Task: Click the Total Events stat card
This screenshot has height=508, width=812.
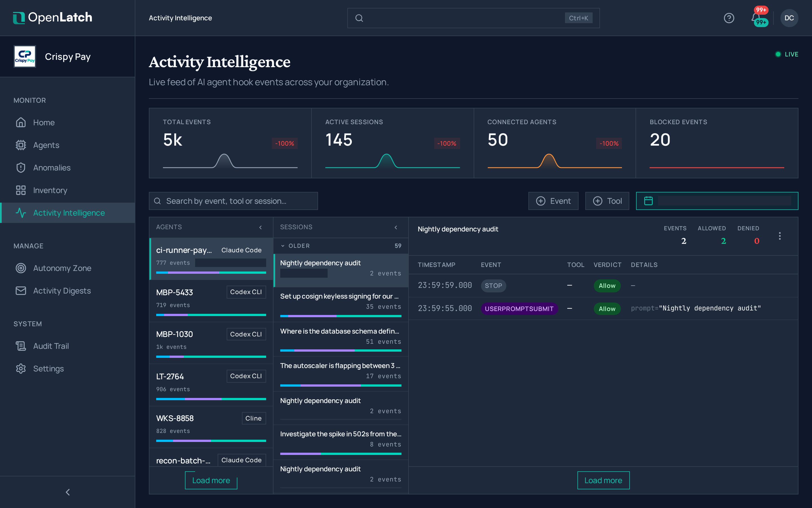Action: [x=230, y=143]
